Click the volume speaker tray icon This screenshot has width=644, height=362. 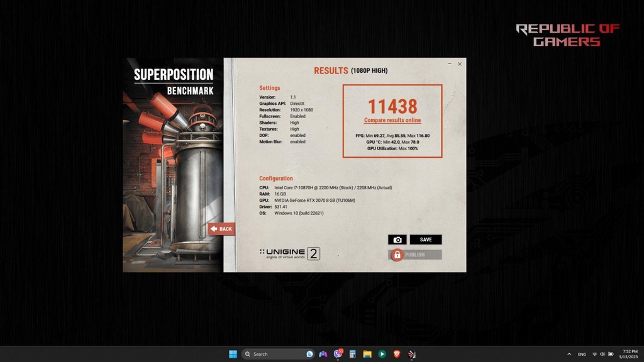pos(602,354)
